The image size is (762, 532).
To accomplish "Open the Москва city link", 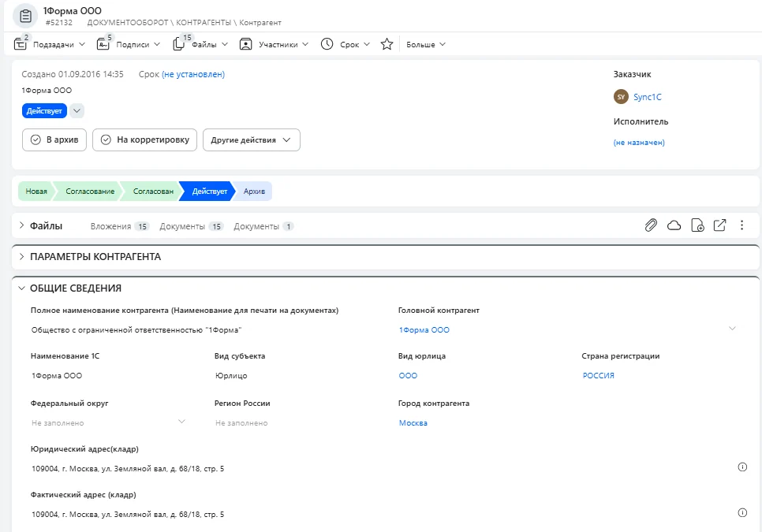I will pyautogui.click(x=413, y=422).
